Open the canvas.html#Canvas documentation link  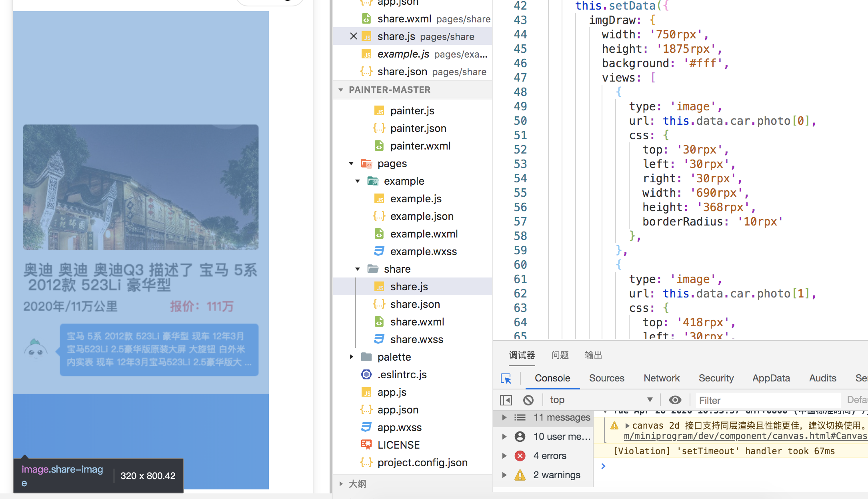746,436
